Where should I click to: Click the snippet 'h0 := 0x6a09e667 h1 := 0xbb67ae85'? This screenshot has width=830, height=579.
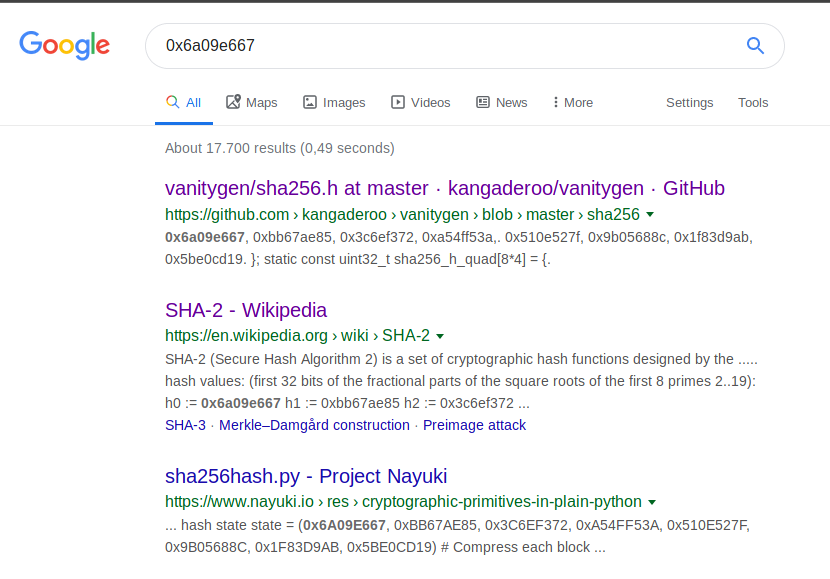pos(282,403)
